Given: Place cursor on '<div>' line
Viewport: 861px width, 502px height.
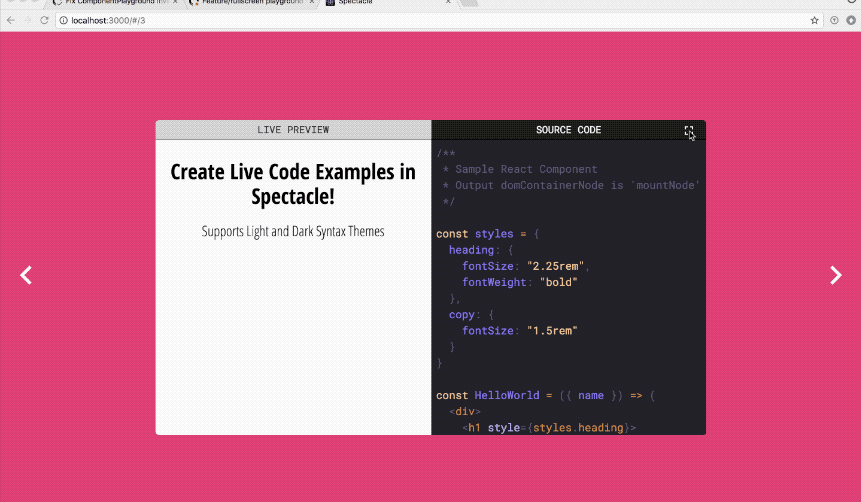Looking at the screenshot, I should tap(465, 411).
